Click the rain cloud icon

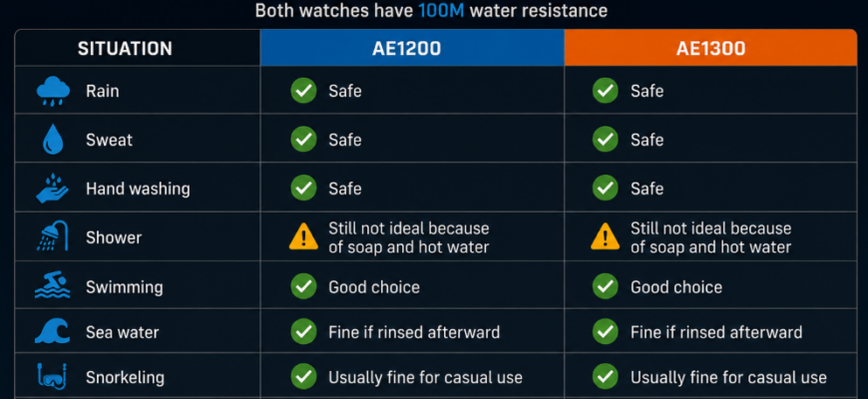click(53, 92)
